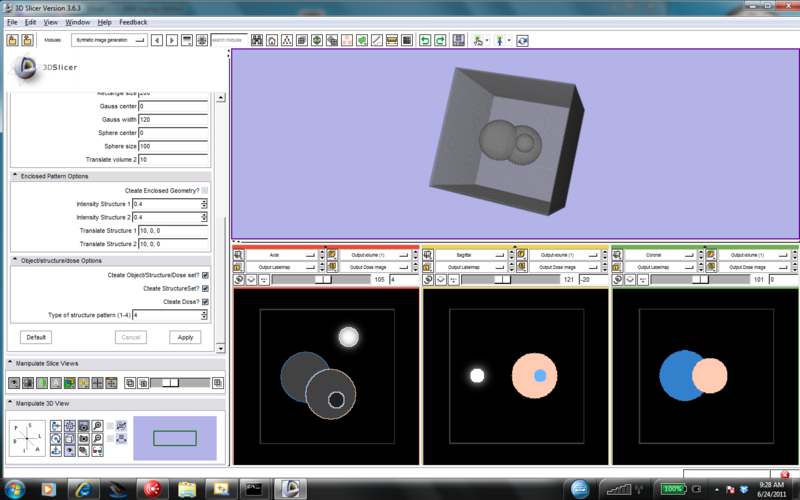
Task: Click the Sphere size input field
Action: (173, 146)
